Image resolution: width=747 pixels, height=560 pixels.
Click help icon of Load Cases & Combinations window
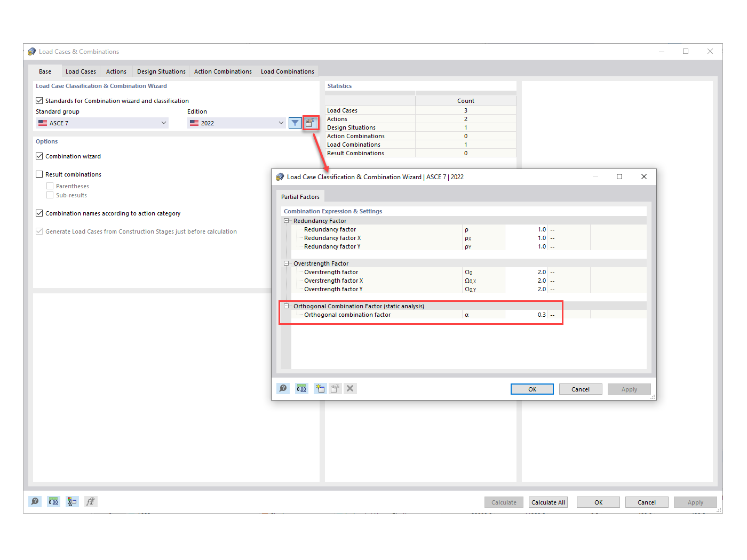(35, 501)
